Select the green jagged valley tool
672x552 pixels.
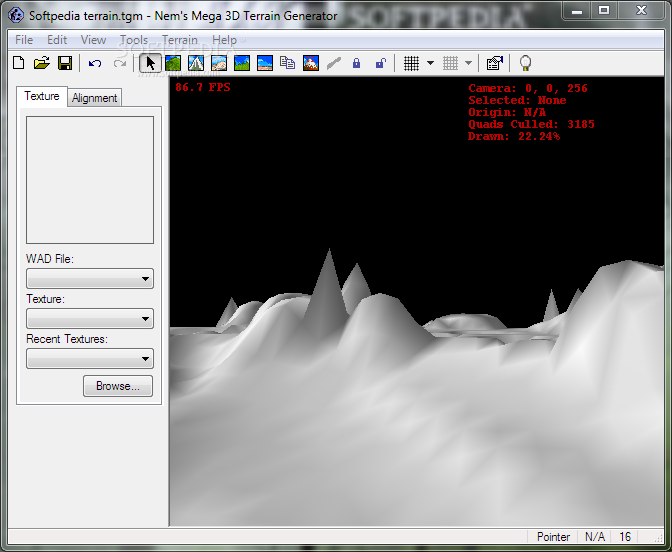(x=242, y=63)
